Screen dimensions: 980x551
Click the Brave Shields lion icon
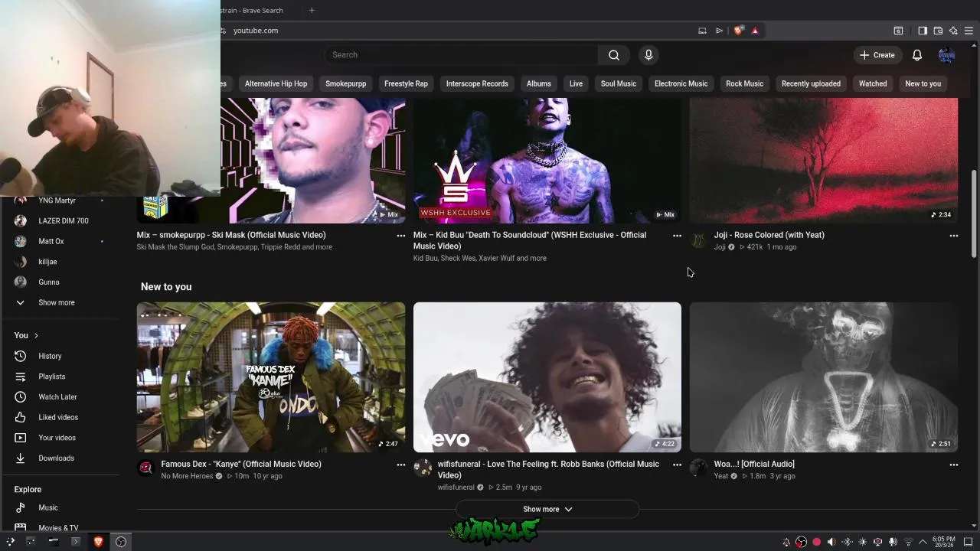[x=738, y=31]
